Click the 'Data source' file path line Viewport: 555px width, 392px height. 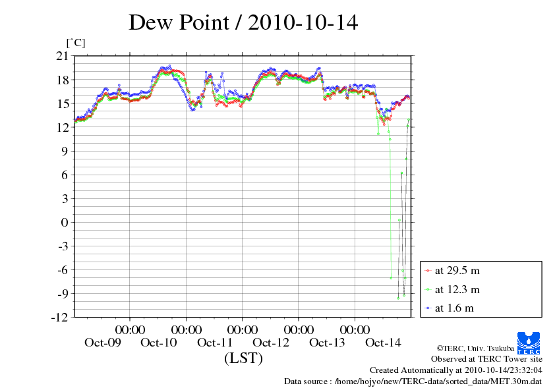pyautogui.click(x=413, y=381)
